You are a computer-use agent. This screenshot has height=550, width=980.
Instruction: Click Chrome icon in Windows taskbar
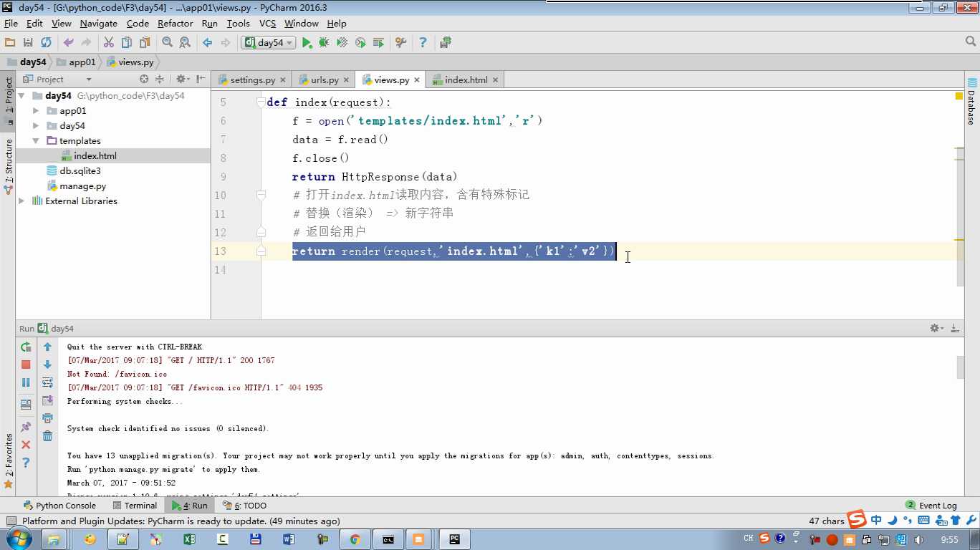pyautogui.click(x=355, y=539)
